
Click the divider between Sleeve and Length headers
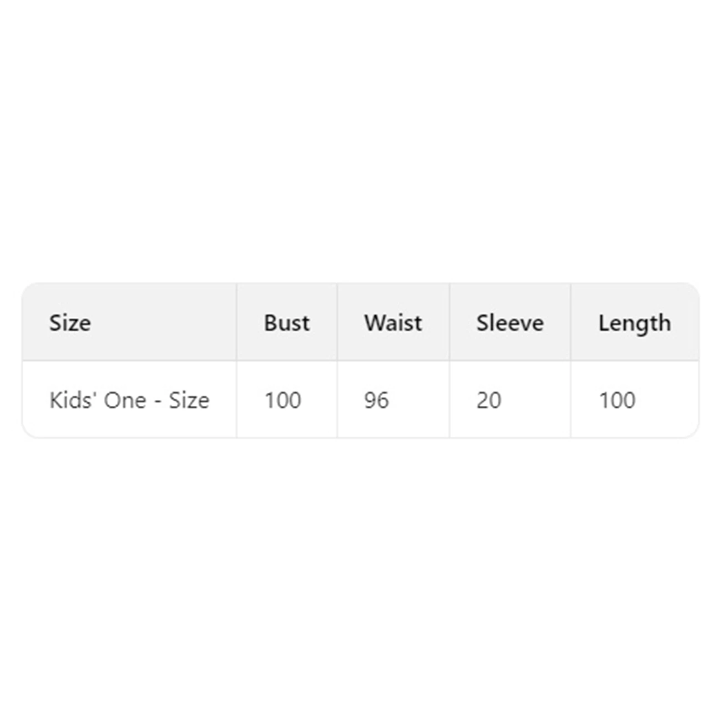(571, 322)
